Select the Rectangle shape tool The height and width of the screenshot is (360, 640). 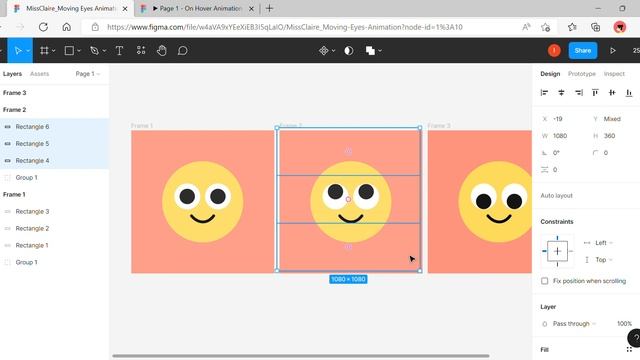69,51
